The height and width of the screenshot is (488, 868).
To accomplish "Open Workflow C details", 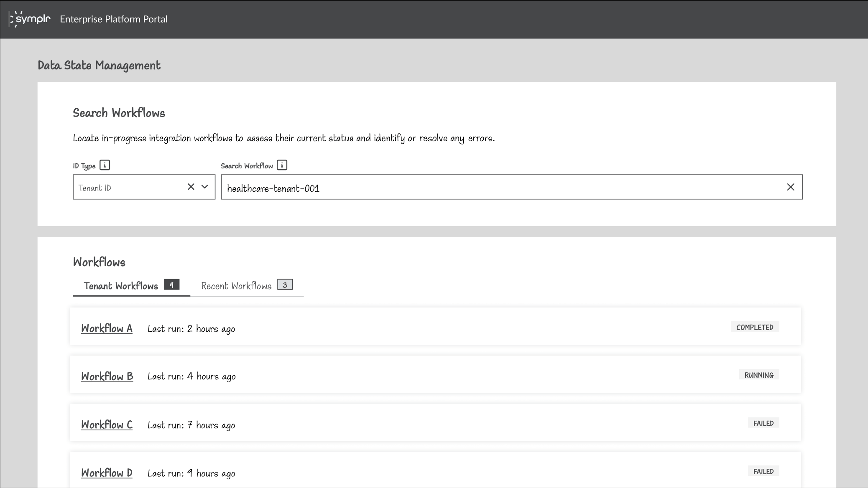I will click(x=107, y=425).
